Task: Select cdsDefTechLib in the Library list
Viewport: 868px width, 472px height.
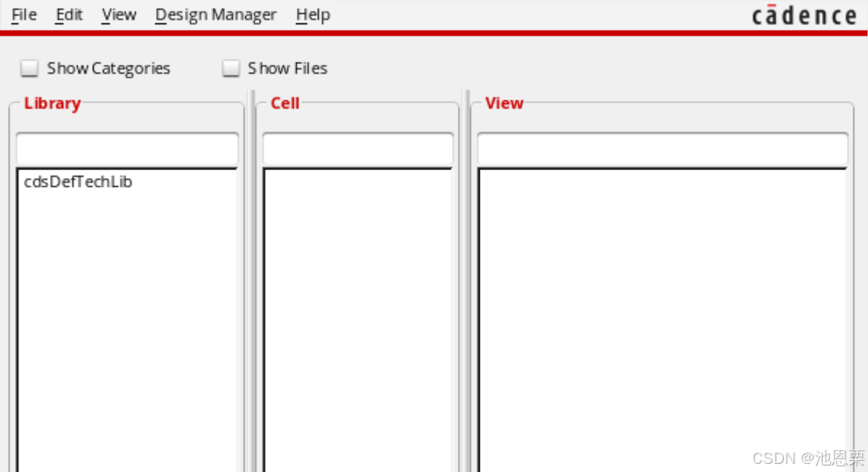Action: tap(78, 181)
